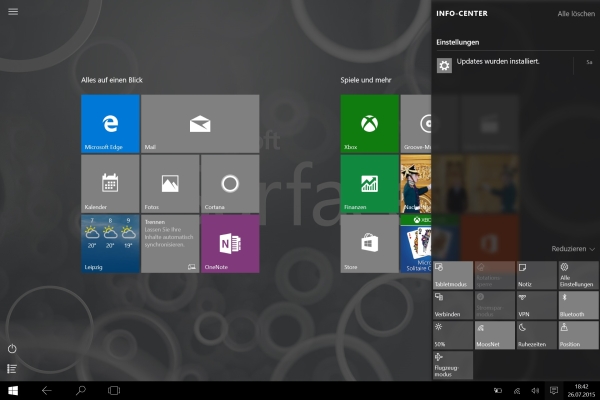This screenshot has width=600, height=400.
Task: Toggle Ruhezeiten quick action
Action: 536,335
